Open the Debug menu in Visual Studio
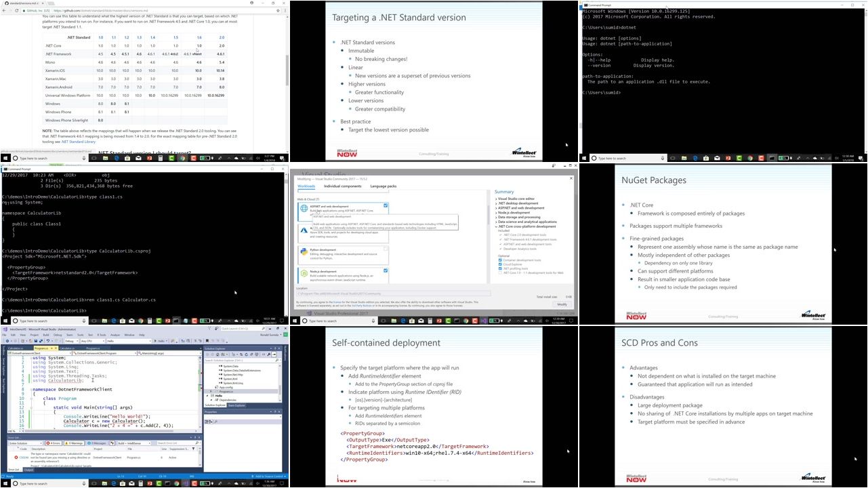The width and height of the screenshot is (868, 488). pyautogui.click(x=58, y=335)
